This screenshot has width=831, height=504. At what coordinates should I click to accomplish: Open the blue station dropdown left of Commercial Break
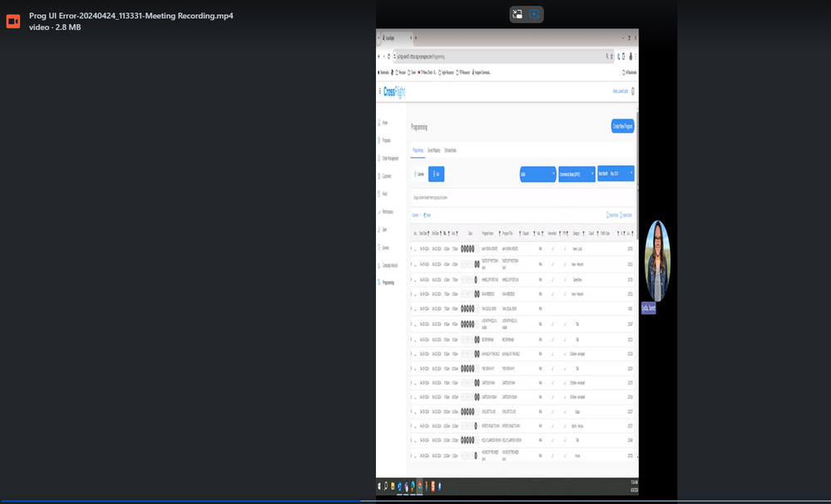pyautogui.click(x=537, y=174)
